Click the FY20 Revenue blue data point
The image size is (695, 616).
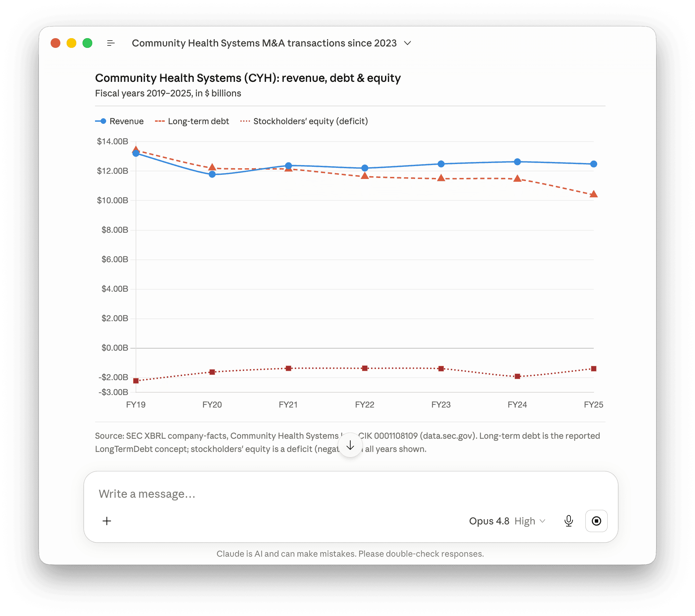212,174
